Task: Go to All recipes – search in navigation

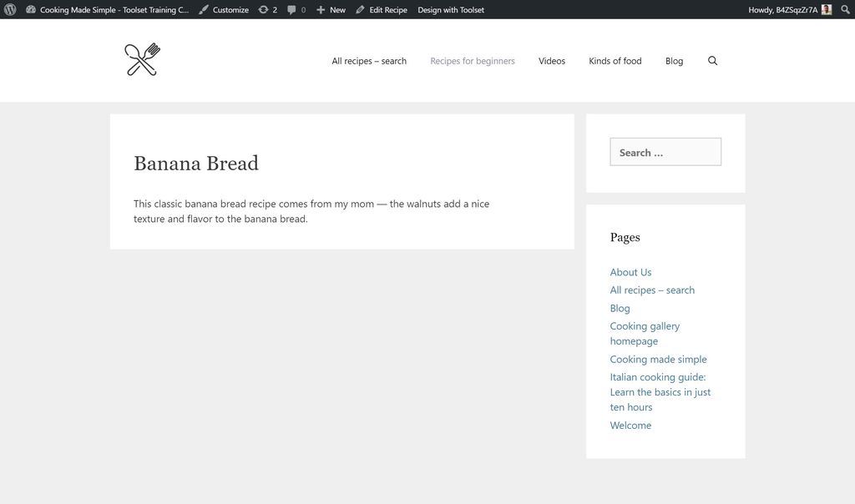Action: pyautogui.click(x=369, y=61)
